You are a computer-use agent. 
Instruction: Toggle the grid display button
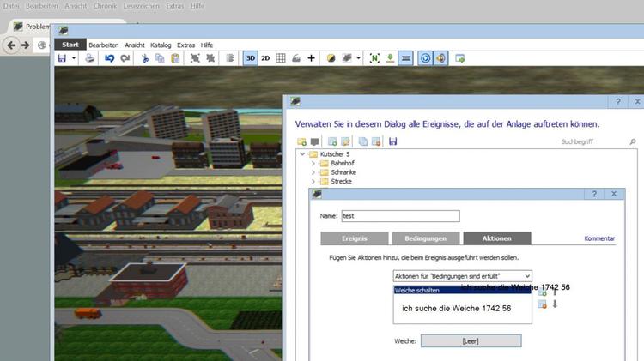coord(280,58)
